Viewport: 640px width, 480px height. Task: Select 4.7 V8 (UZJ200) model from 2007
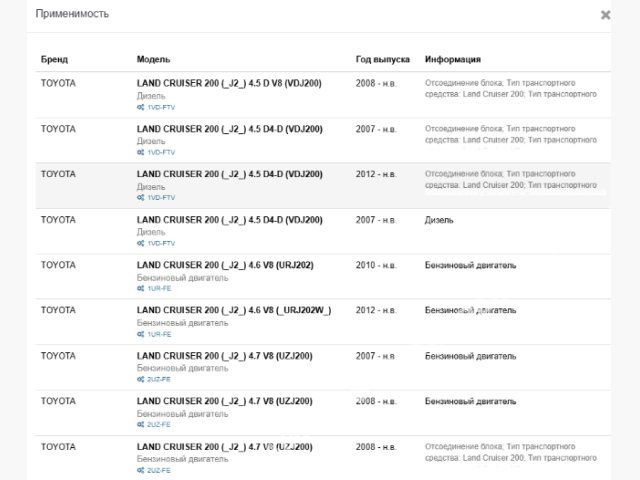pos(224,355)
